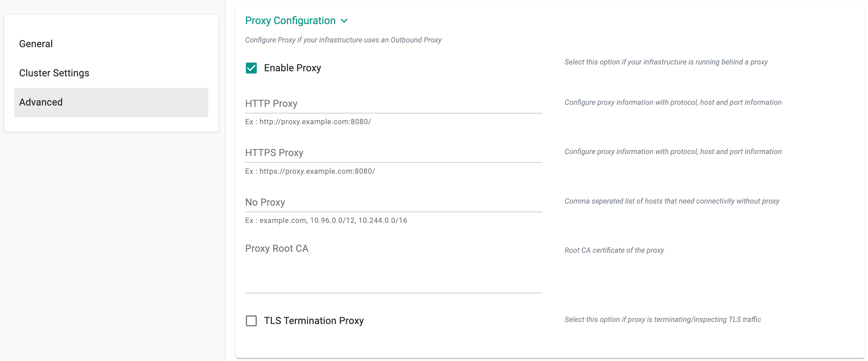Click the Enable Proxy label
The image size is (868, 361).
coord(293,68)
